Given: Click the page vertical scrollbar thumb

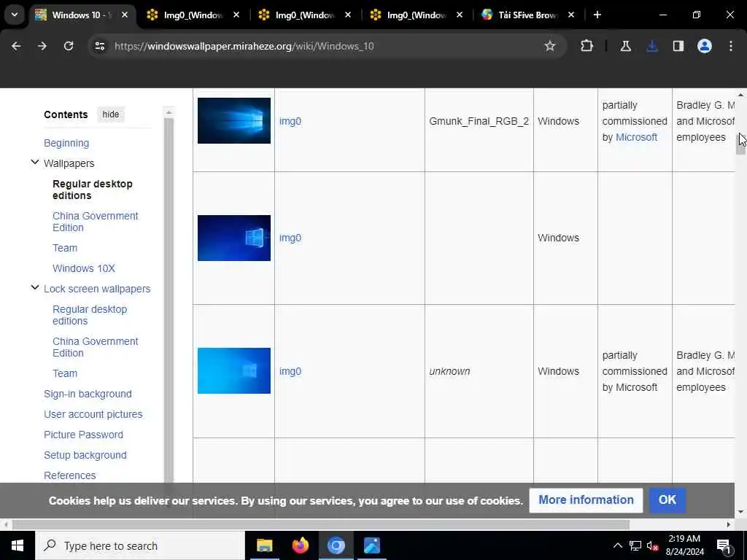Looking at the screenshot, I should tap(740, 144).
